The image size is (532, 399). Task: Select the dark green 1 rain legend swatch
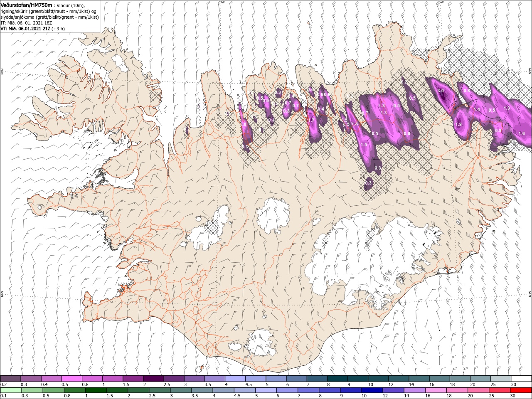click(96, 390)
